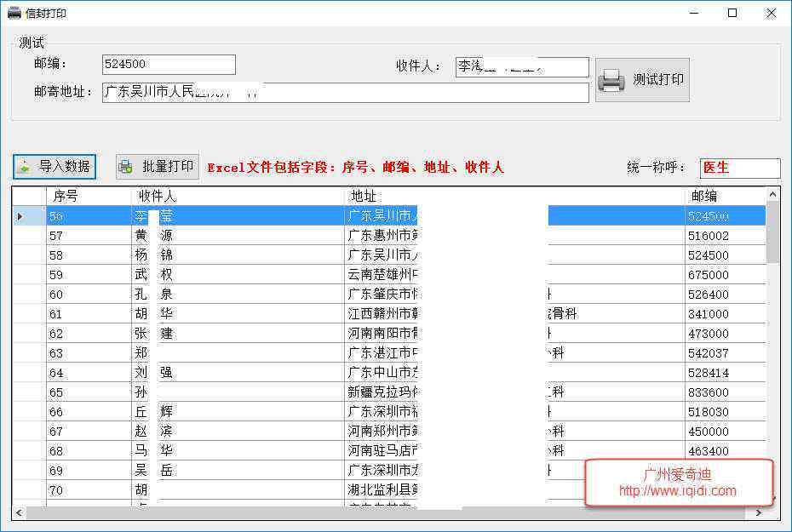Click the horizontal scroll left arrow
The image size is (792, 532).
point(20,512)
